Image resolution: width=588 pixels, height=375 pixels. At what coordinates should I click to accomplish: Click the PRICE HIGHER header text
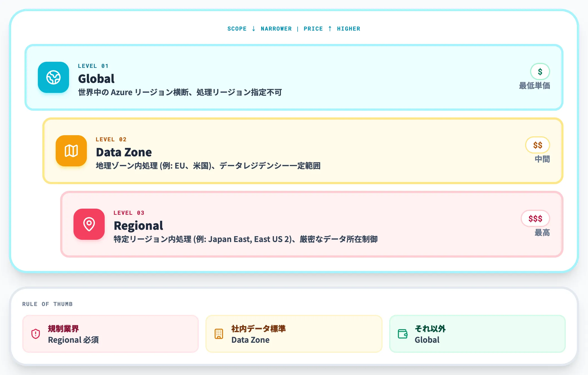pyautogui.click(x=332, y=29)
